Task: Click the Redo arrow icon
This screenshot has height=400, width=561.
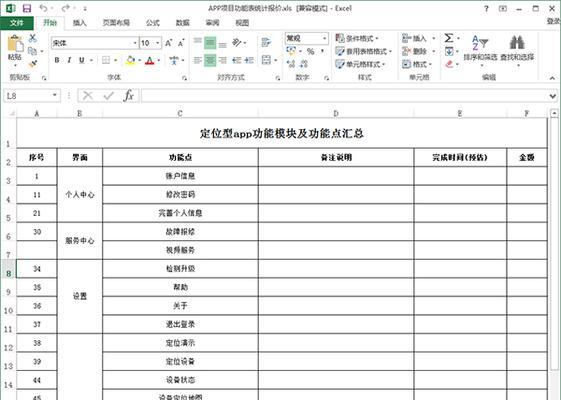Action: 65,8
